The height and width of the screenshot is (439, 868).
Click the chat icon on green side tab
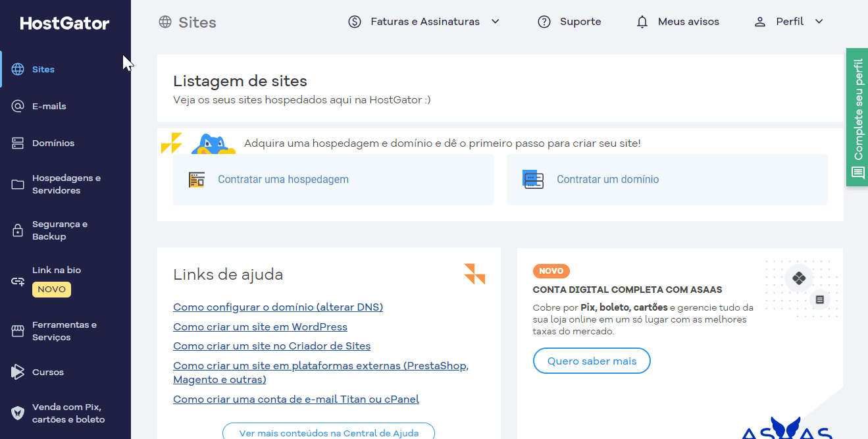click(x=857, y=172)
